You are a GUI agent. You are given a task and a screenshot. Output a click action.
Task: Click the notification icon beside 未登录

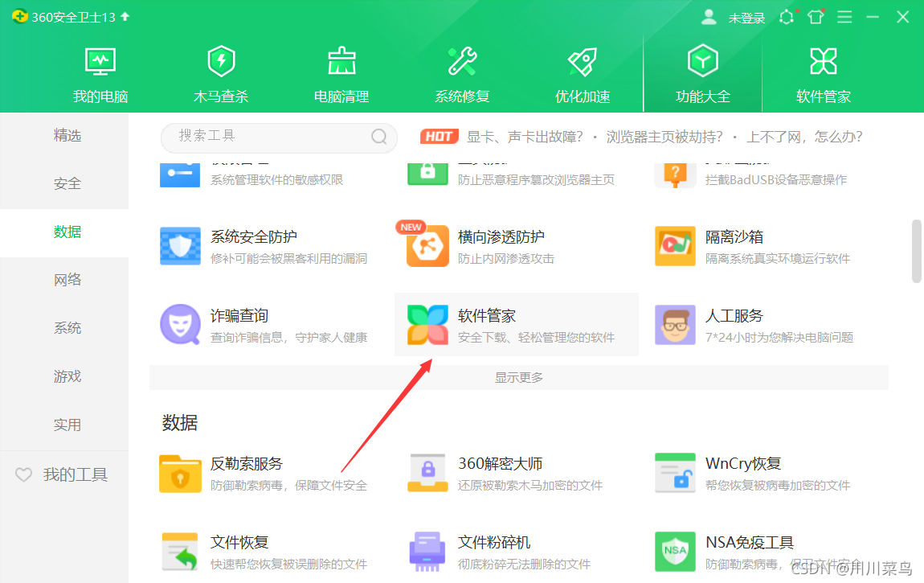click(787, 17)
